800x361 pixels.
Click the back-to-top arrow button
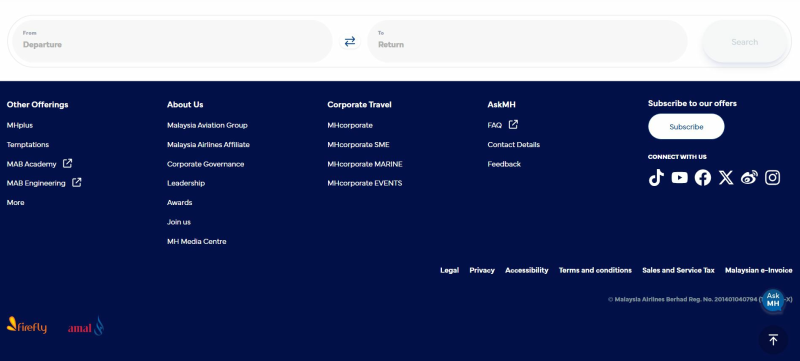click(x=773, y=340)
